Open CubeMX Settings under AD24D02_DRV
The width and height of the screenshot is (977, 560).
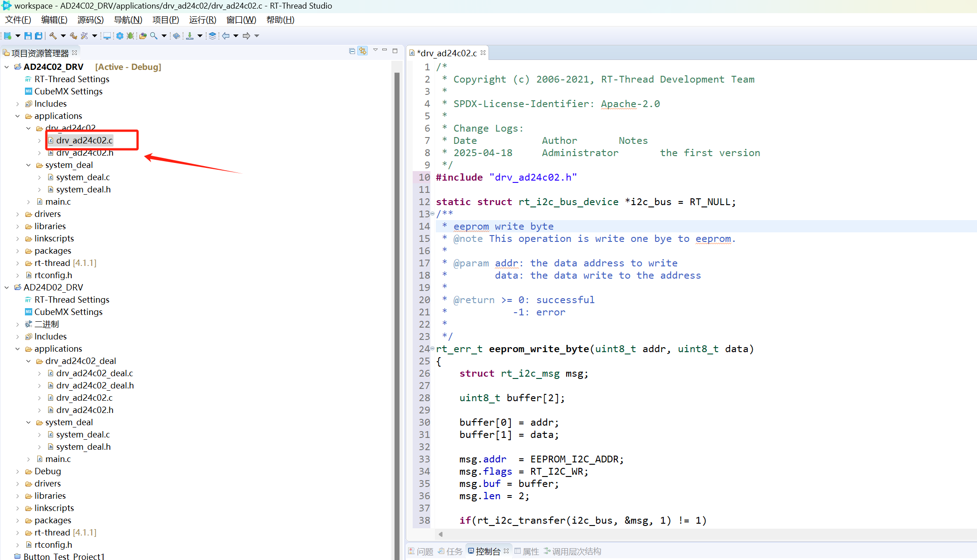pos(68,312)
